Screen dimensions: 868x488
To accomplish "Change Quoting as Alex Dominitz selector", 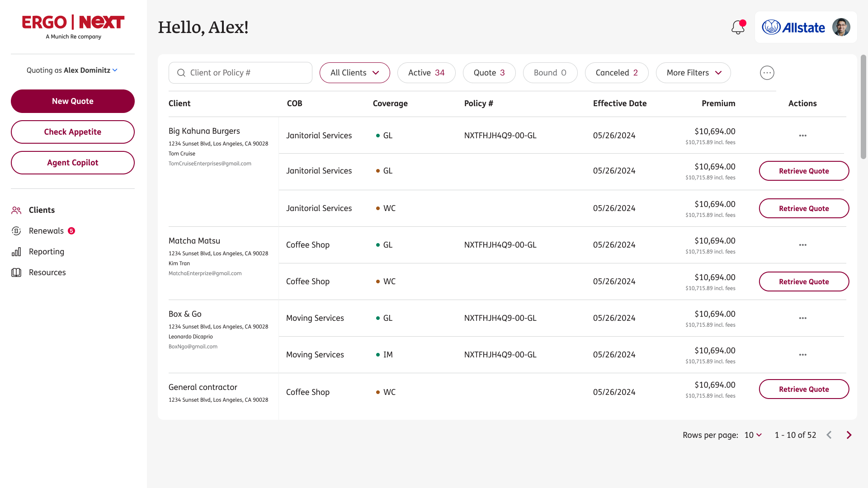I will (x=72, y=70).
